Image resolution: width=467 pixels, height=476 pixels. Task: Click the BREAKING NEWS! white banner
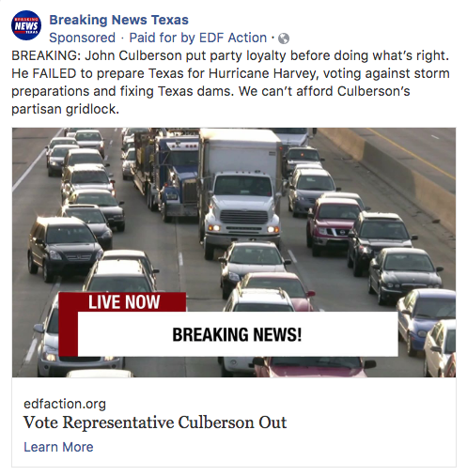[x=238, y=334]
